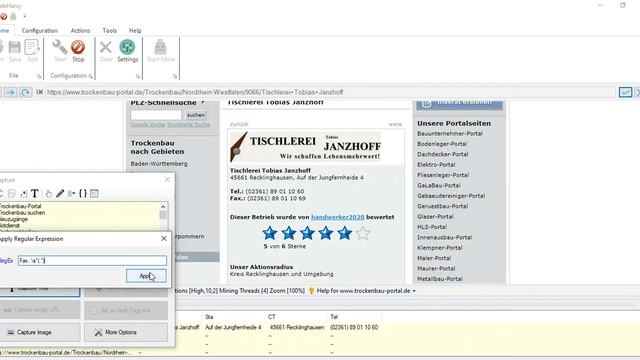This screenshot has height=360, width=640.
Task: Click the last square icon in Capture toolbar
Action: click(x=94, y=193)
